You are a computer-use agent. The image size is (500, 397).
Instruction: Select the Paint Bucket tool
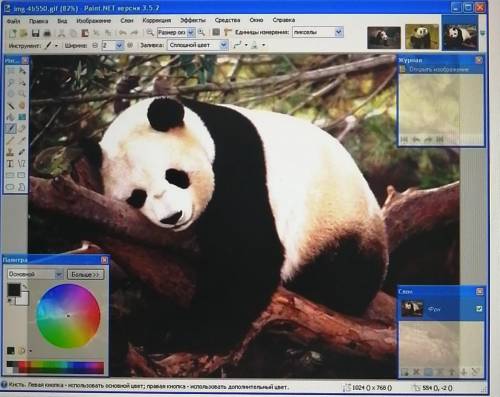click(11, 117)
